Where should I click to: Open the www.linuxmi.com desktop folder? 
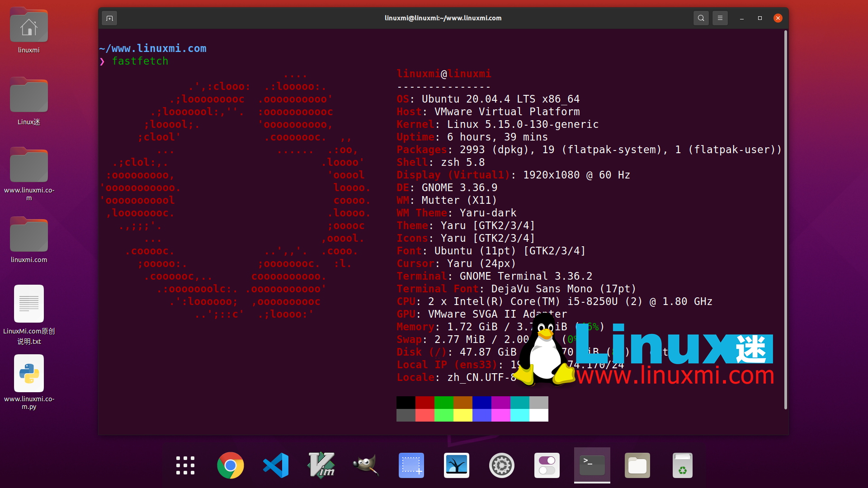(x=29, y=174)
